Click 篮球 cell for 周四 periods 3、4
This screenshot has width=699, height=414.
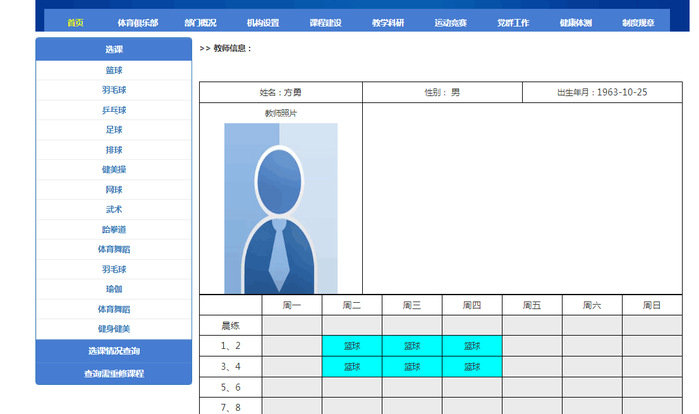tap(472, 366)
